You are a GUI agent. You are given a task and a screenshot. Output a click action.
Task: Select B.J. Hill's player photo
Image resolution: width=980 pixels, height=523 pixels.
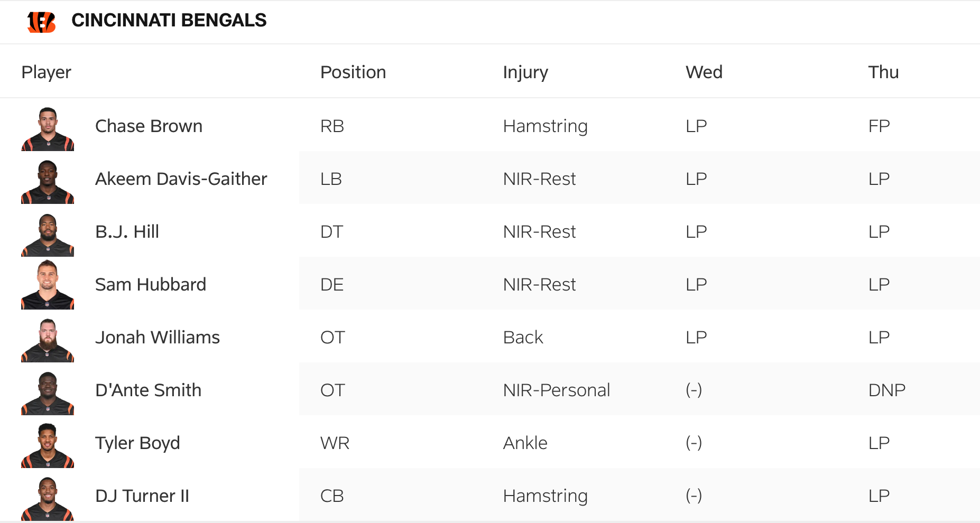(x=48, y=235)
